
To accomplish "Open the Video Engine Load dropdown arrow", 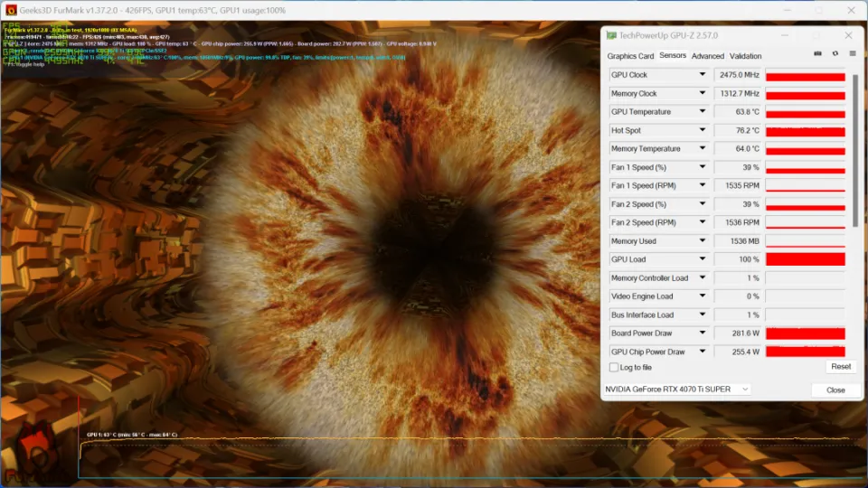I will point(702,296).
